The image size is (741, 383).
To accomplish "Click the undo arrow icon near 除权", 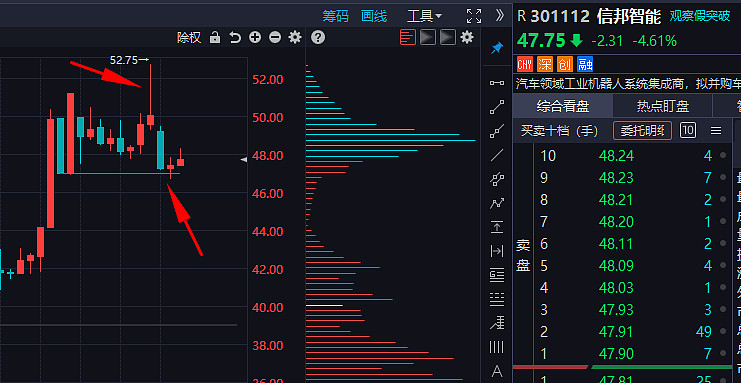I will (235, 37).
